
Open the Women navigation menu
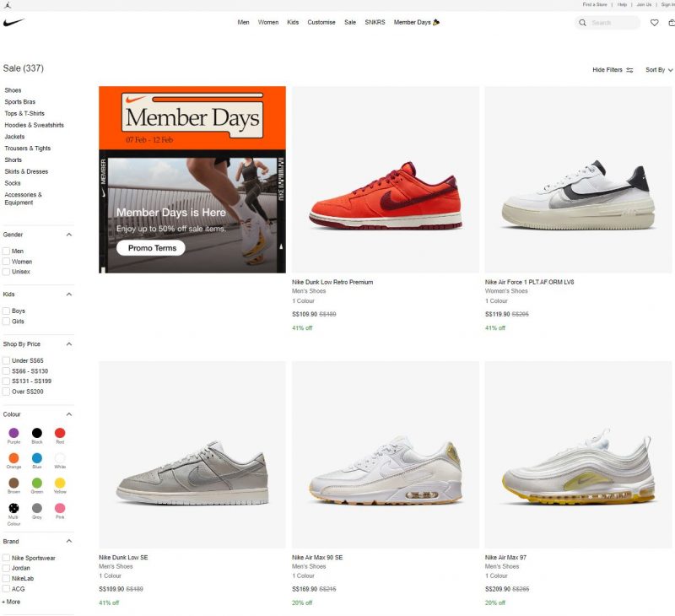pos(267,23)
